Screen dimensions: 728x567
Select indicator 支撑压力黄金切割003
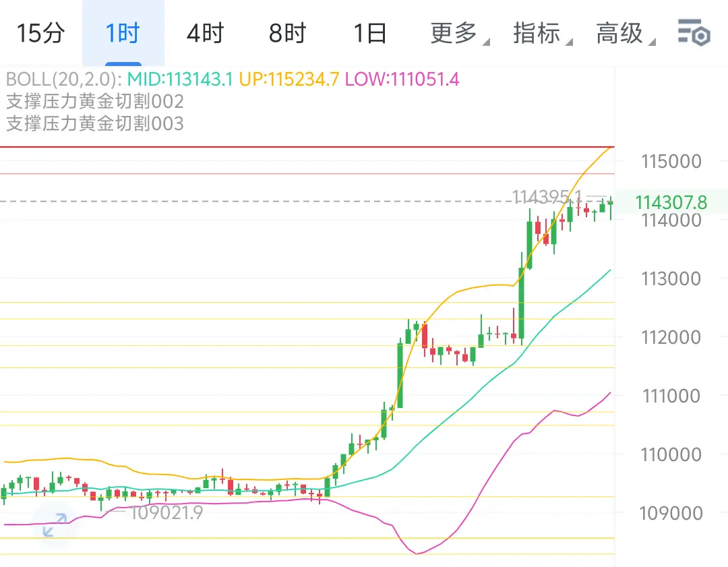coord(95,123)
